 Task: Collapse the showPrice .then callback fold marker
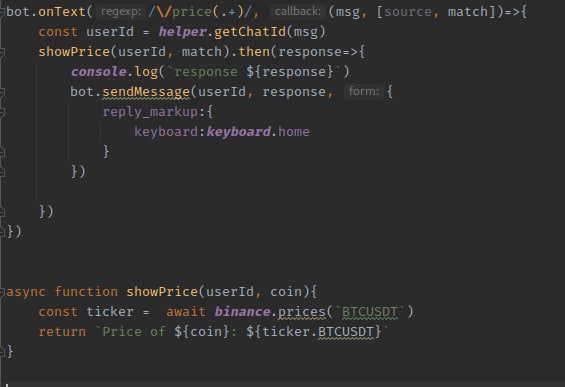pyautogui.click(x=2, y=52)
